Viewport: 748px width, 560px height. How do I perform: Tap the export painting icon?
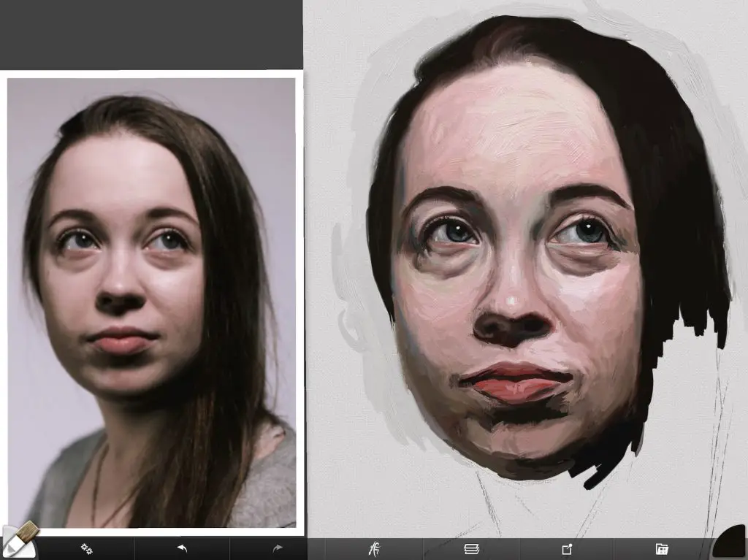tap(567, 549)
